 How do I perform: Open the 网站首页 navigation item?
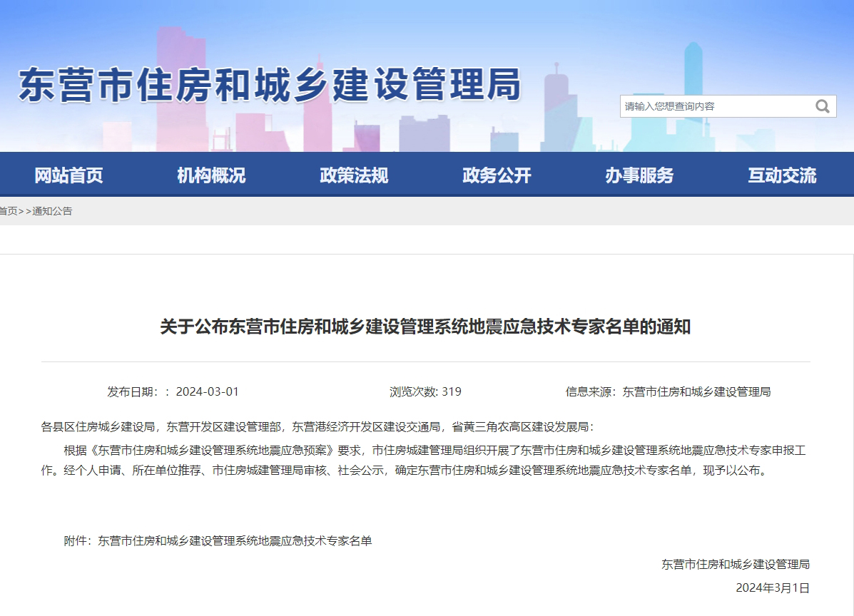pos(69,175)
